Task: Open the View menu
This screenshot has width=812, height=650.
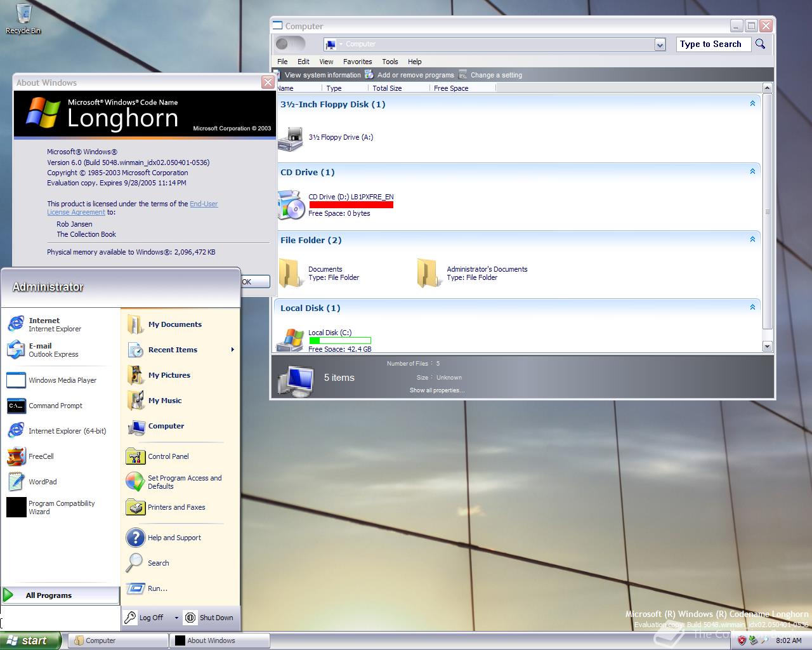Action: click(326, 62)
